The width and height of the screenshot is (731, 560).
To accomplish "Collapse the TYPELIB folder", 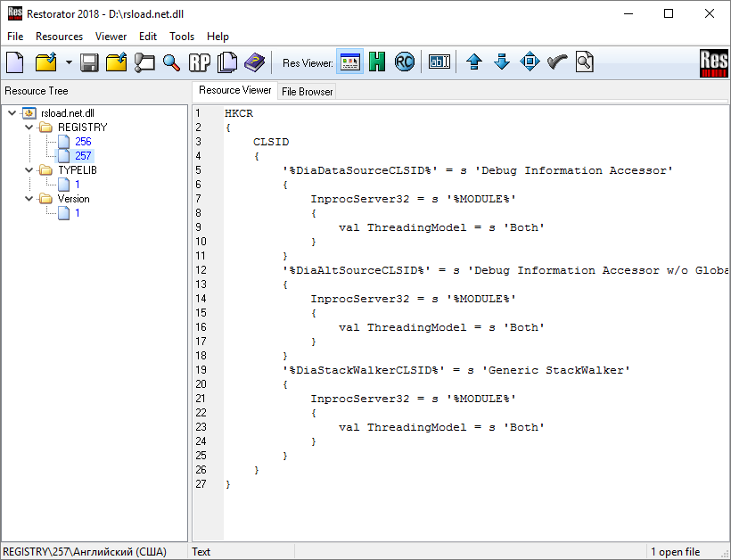I will coord(29,170).
